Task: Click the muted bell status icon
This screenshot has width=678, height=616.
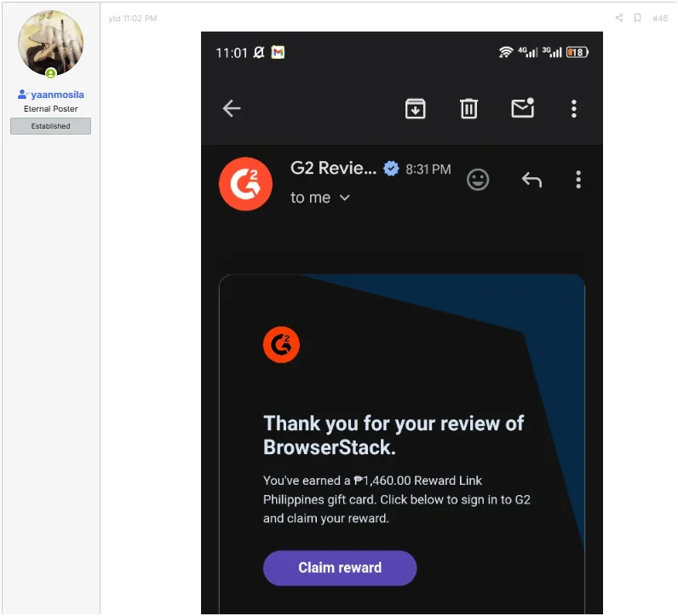Action: tap(259, 52)
